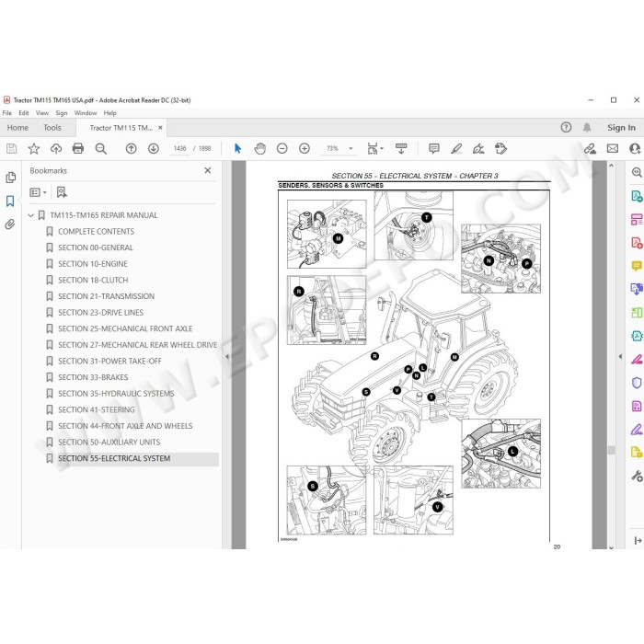The height and width of the screenshot is (644, 644).
Task: Open the sign document tool
Action: click(478, 149)
